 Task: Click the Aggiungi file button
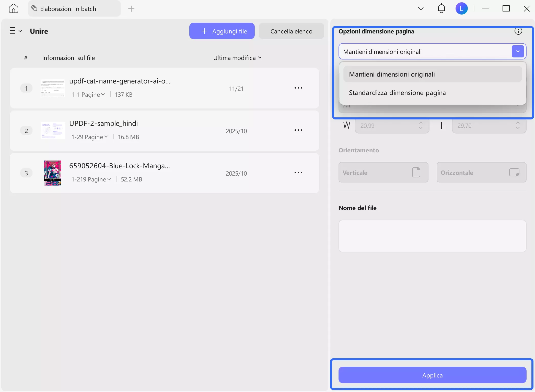[222, 31]
